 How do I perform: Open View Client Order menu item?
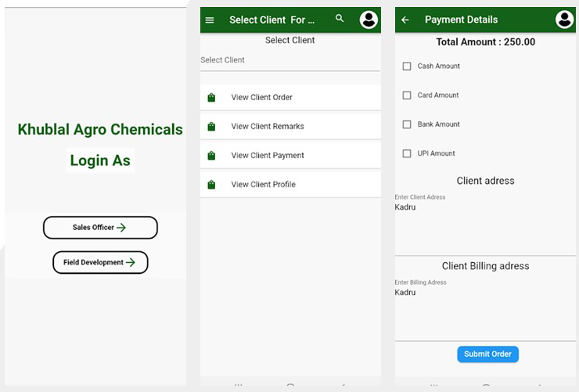(290, 98)
